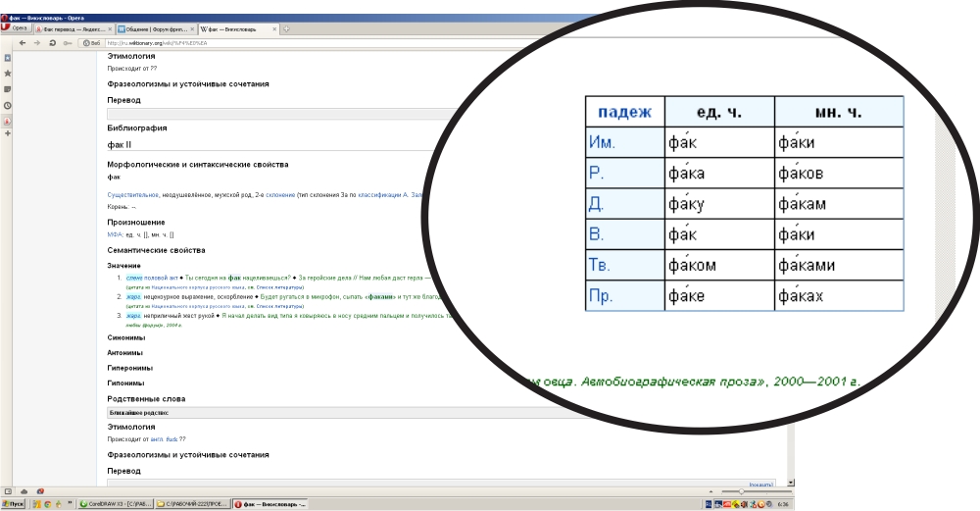980x511 pixels.
Task: Open Opera Link cloud icon
Action: click(24, 491)
